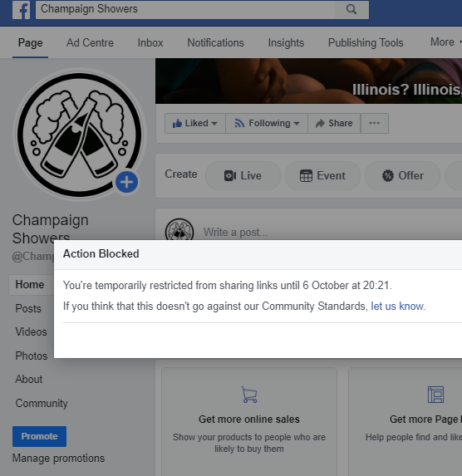462x476 pixels.
Task: Open the Publishing Tools tab
Action: (x=366, y=43)
